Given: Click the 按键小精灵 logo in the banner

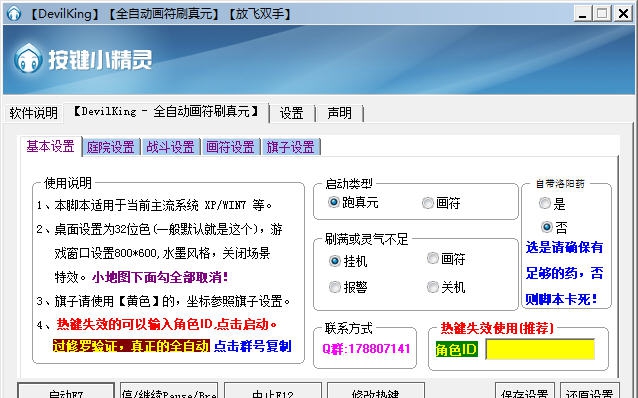Looking at the screenshot, I should (x=83, y=59).
